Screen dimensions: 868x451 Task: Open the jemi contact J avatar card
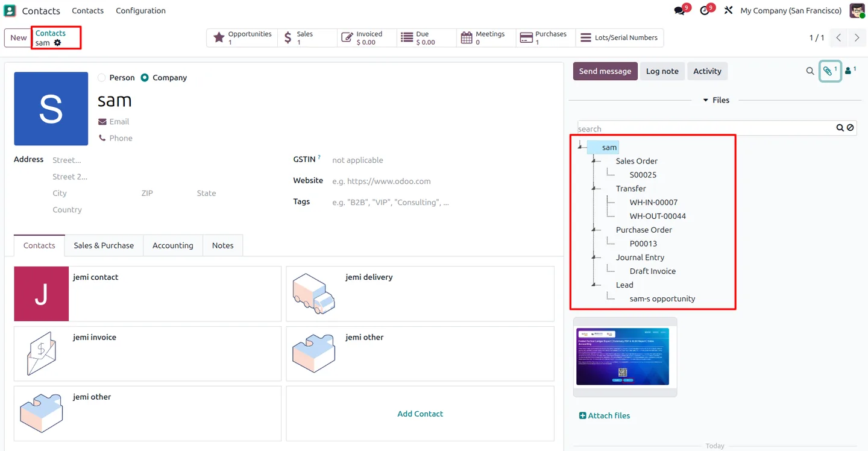click(147, 294)
